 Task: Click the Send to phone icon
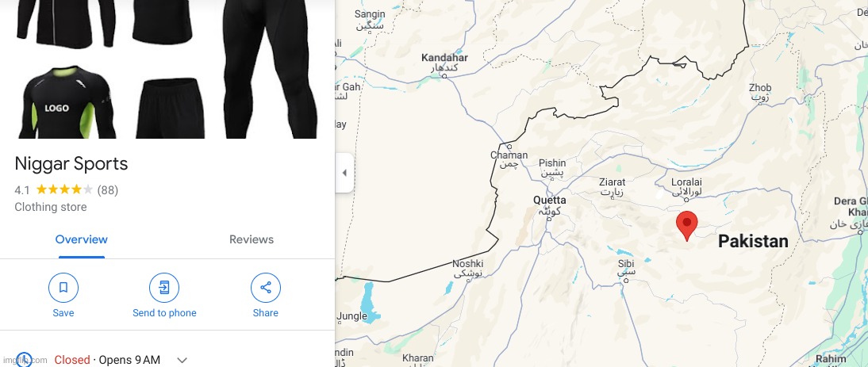164,288
